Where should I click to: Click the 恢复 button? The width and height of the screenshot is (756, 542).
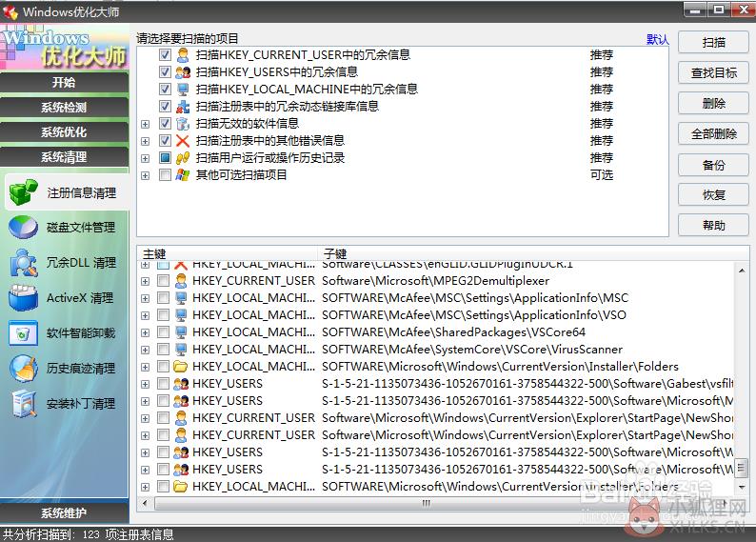713,195
